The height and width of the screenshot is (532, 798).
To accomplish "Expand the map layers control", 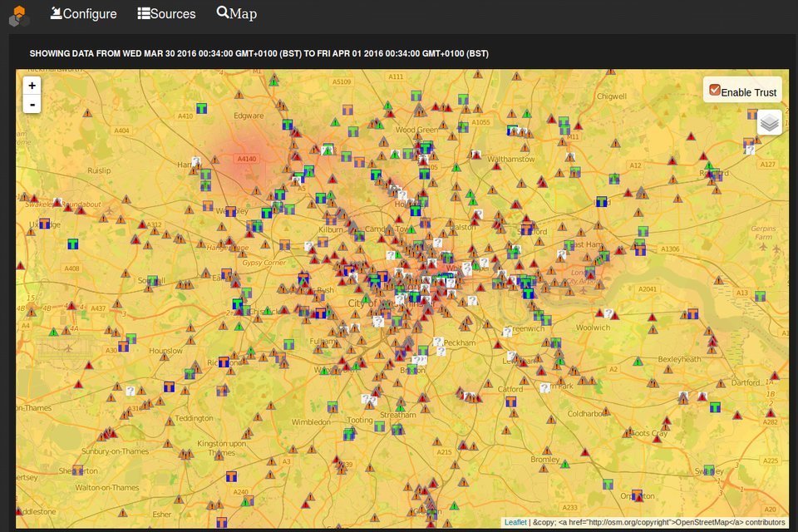I will click(x=769, y=123).
